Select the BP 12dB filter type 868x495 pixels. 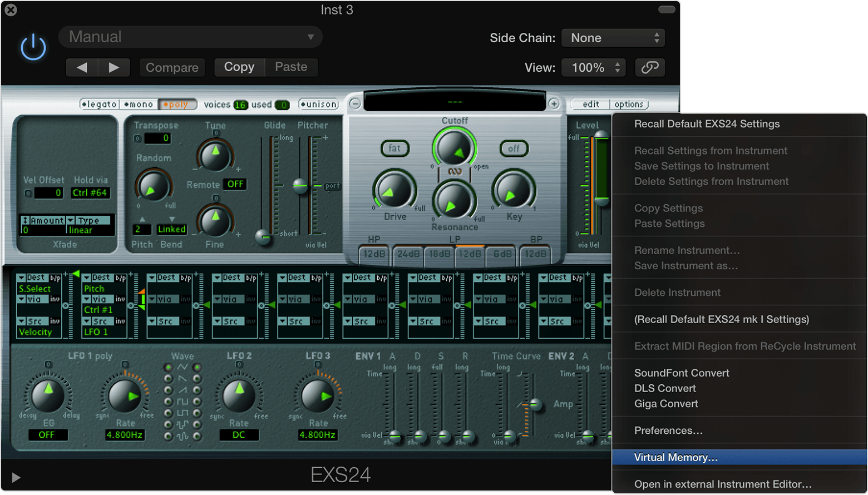pyautogui.click(x=535, y=254)
